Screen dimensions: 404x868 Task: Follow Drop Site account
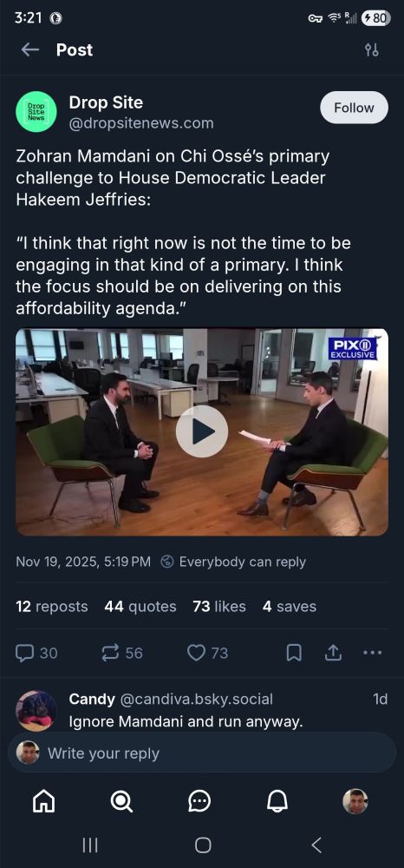tap(355, 108)
